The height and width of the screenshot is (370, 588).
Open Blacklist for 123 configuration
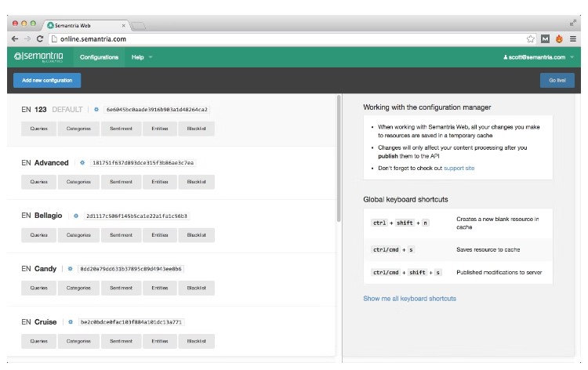(x=197, y=129)
